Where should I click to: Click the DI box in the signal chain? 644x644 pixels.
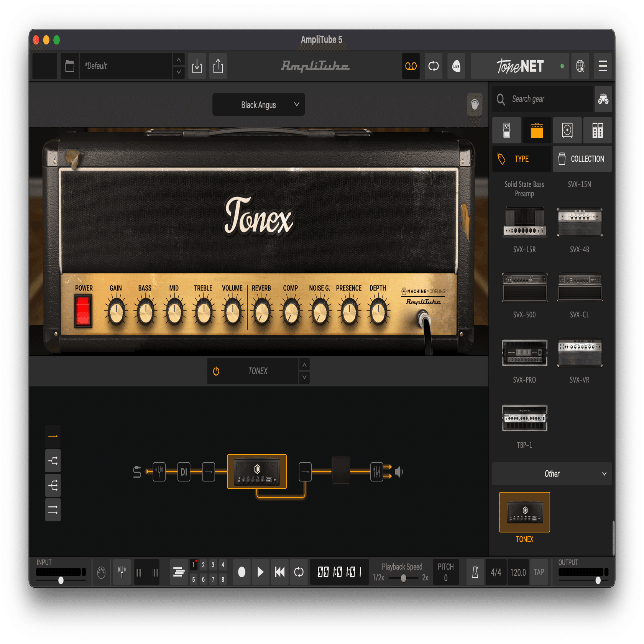(x=184, y=472)
